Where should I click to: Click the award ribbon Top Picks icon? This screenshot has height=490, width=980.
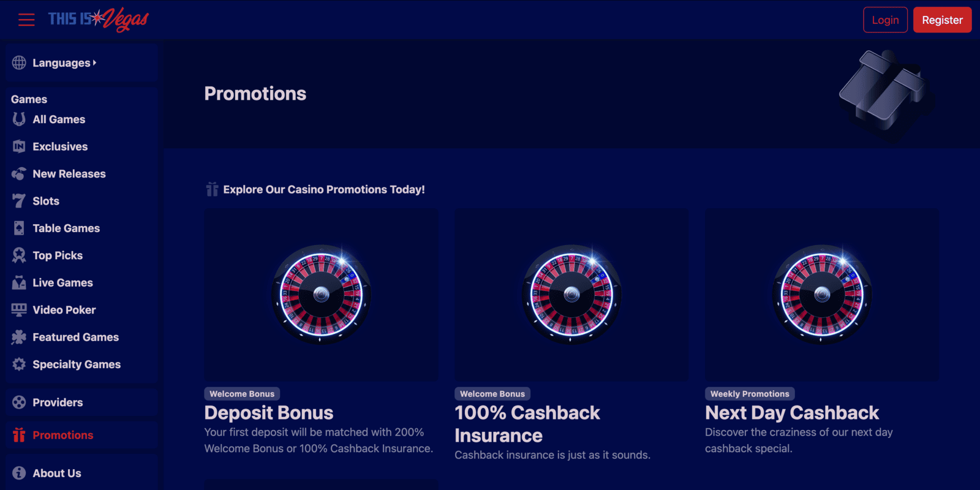pos(19,255)
